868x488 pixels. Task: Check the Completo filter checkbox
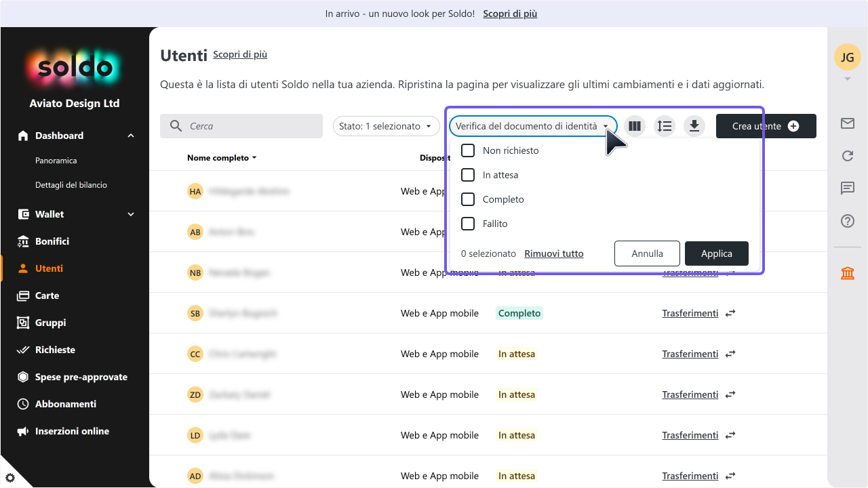pos(468,199)
